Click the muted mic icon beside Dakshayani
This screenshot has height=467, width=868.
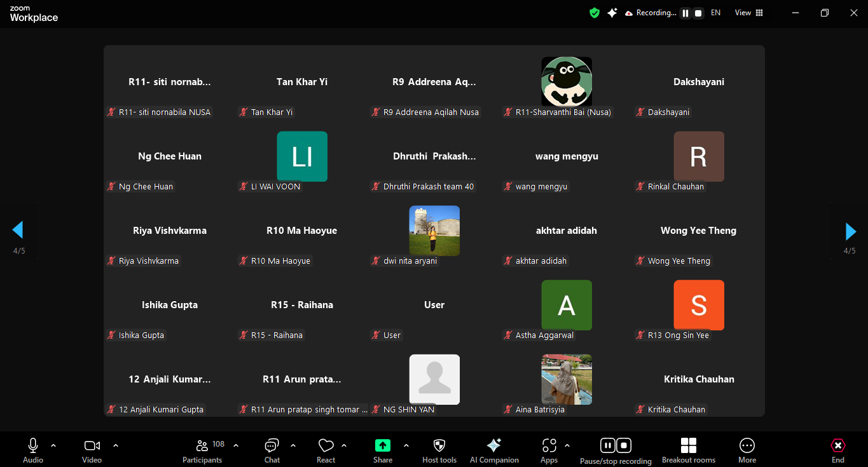(640, 112)
